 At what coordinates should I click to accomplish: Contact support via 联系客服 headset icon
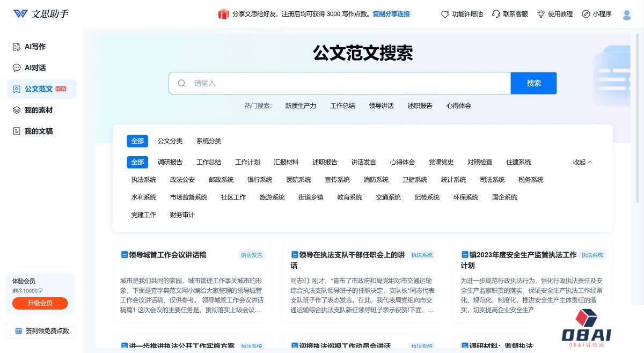[510, 14]
